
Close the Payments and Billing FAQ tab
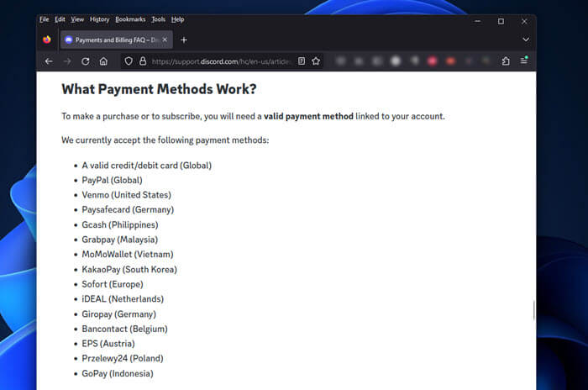pos(165,40)
